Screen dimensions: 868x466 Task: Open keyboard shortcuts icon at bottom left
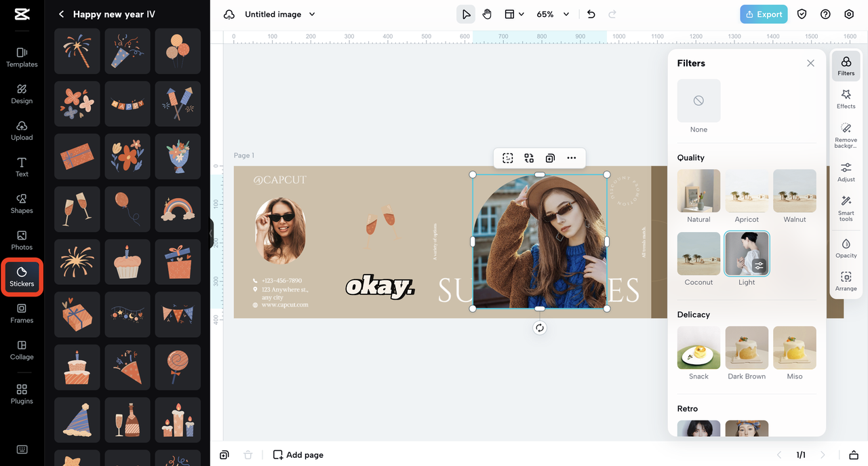point(22,450)
